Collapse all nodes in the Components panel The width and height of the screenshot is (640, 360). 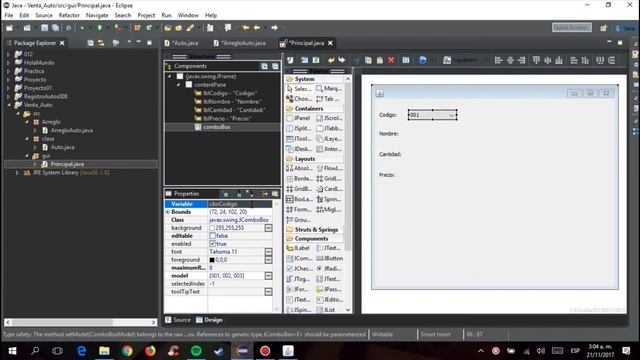(x=276, y=66)
